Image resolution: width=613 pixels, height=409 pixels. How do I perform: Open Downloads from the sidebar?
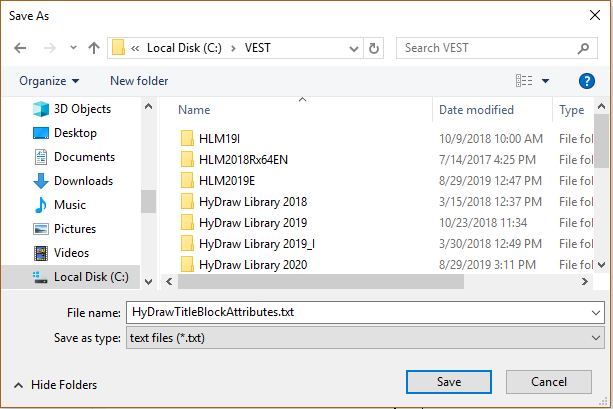(73, 181)
